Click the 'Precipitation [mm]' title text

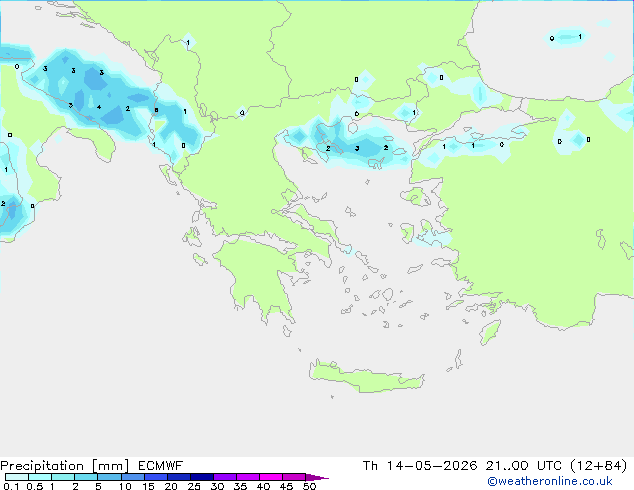click(65, 466)
